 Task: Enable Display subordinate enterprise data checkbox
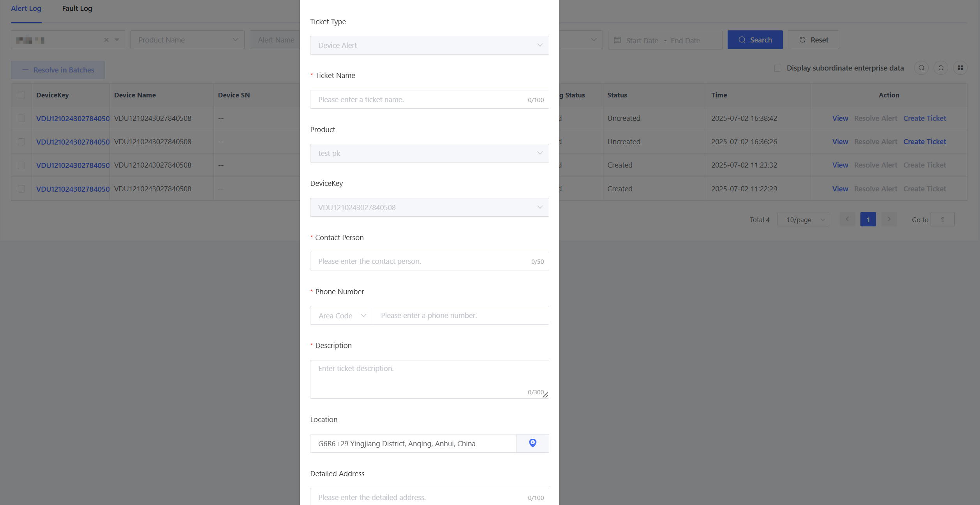(778, 68)
